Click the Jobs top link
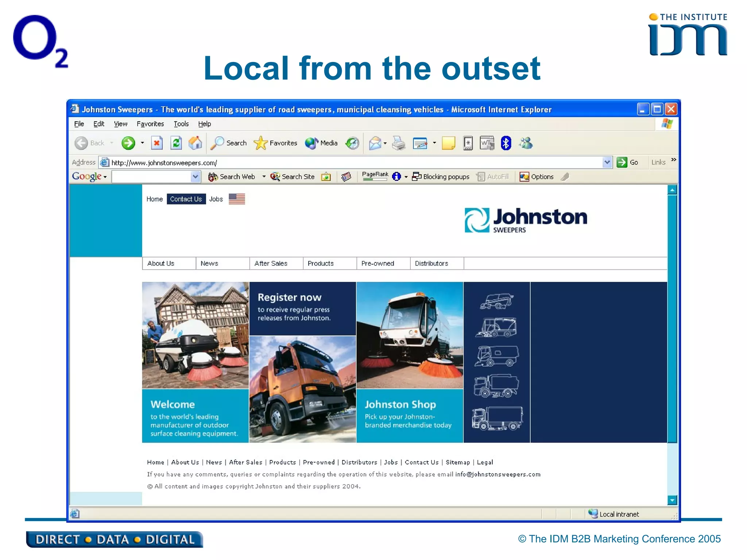 pos(216,199)
